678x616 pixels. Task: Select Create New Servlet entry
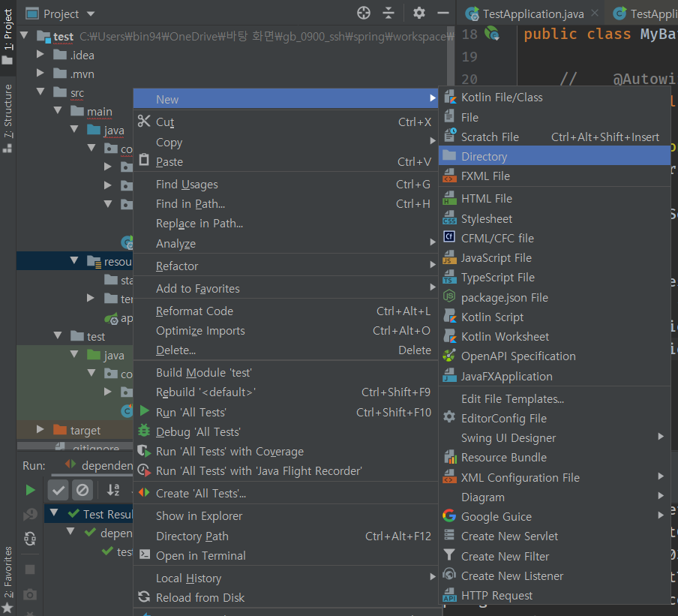pos(554,536)
